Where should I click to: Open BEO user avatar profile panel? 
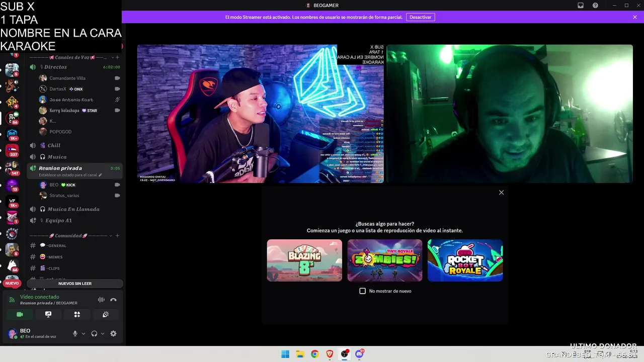point(13,333)
